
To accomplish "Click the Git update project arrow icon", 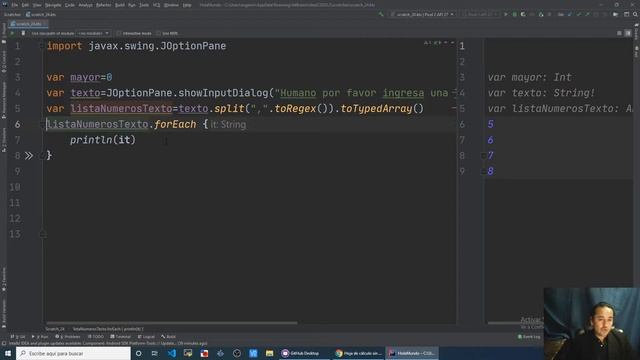I will (x=570, y=14).
